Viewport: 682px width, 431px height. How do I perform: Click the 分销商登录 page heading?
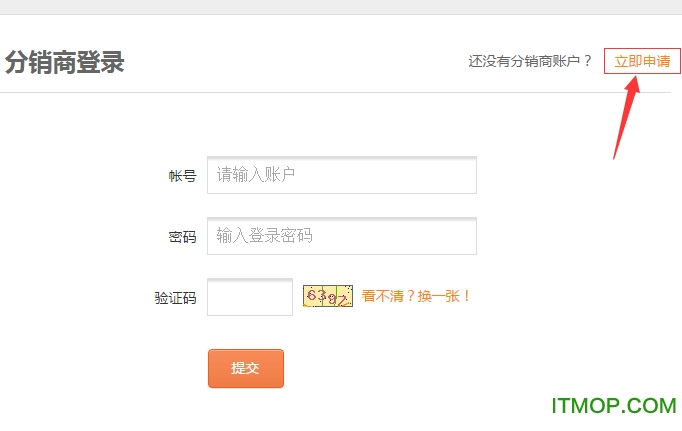tap(65, 62)
